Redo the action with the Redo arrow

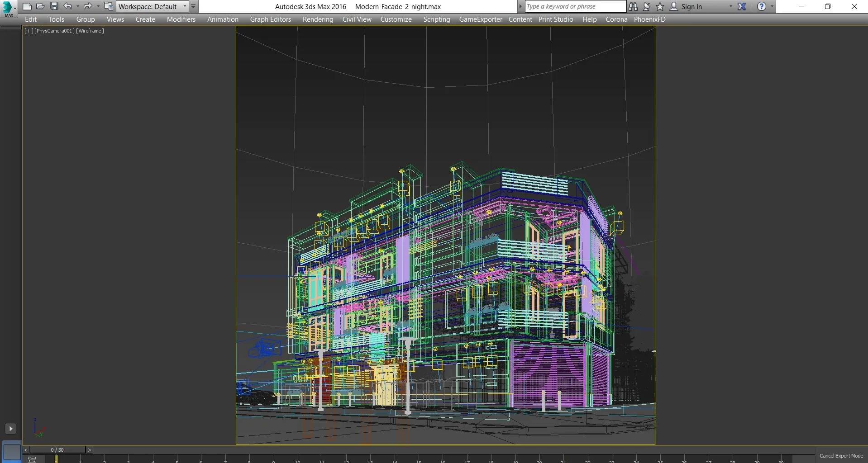(x=87, y=6)
